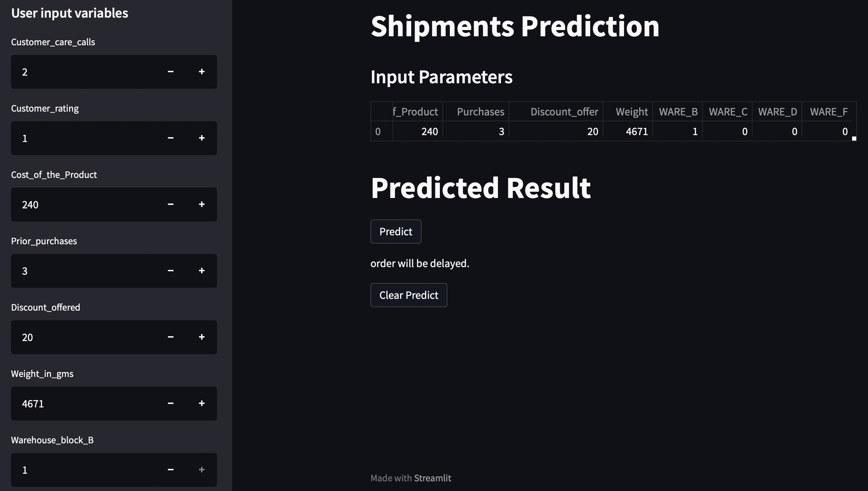Increase the Warehouse_block_B value
Viewport: 868px width, 491px height.
(x=202, y=469)
